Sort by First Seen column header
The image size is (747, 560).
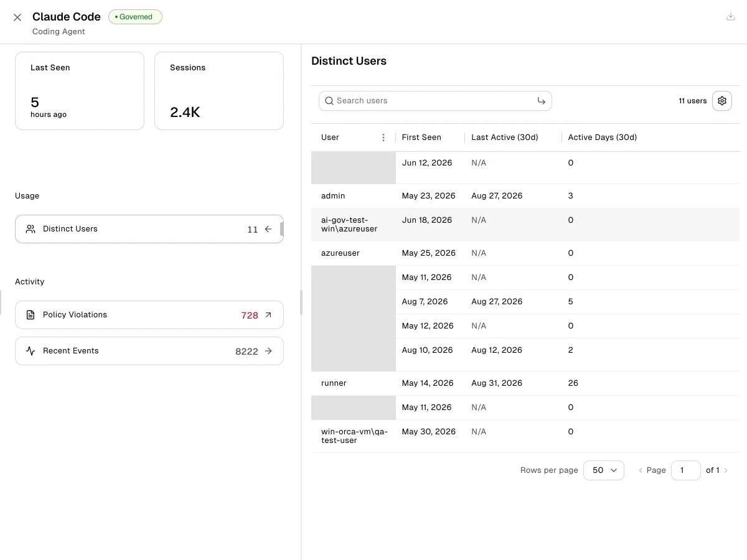(x=421, y=138)
